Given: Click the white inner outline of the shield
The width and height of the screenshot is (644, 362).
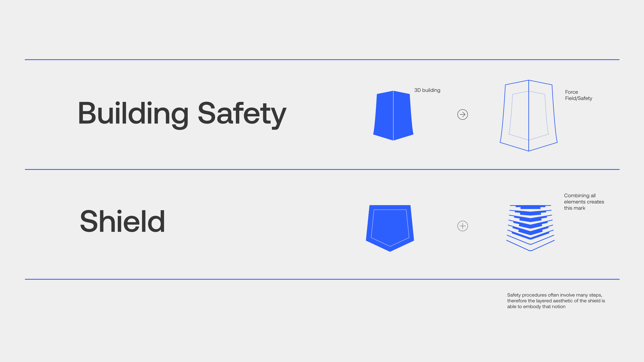Looking at the screenshot, I should [390, 228].
